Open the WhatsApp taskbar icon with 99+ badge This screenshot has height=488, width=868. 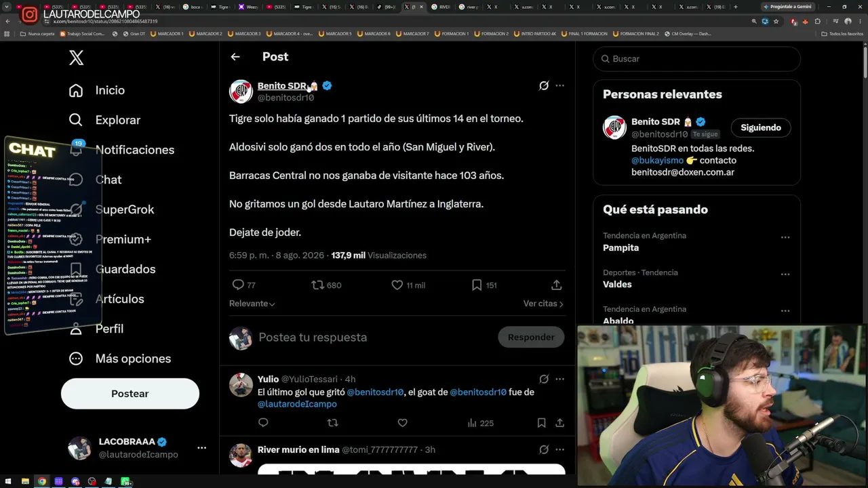(x=125, y=481)
